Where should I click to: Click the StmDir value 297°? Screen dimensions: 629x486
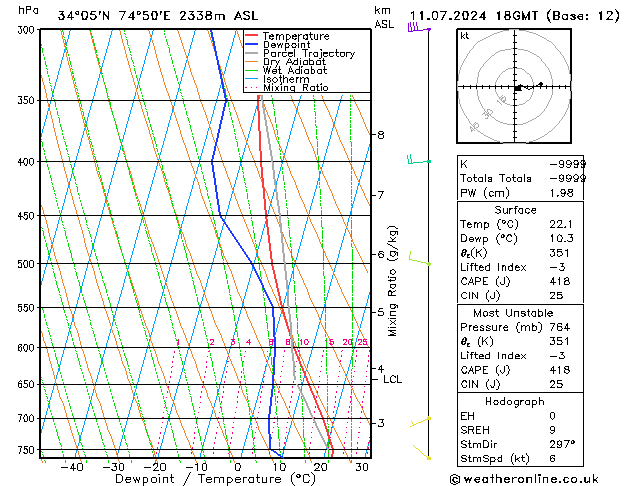coord(562,444)
